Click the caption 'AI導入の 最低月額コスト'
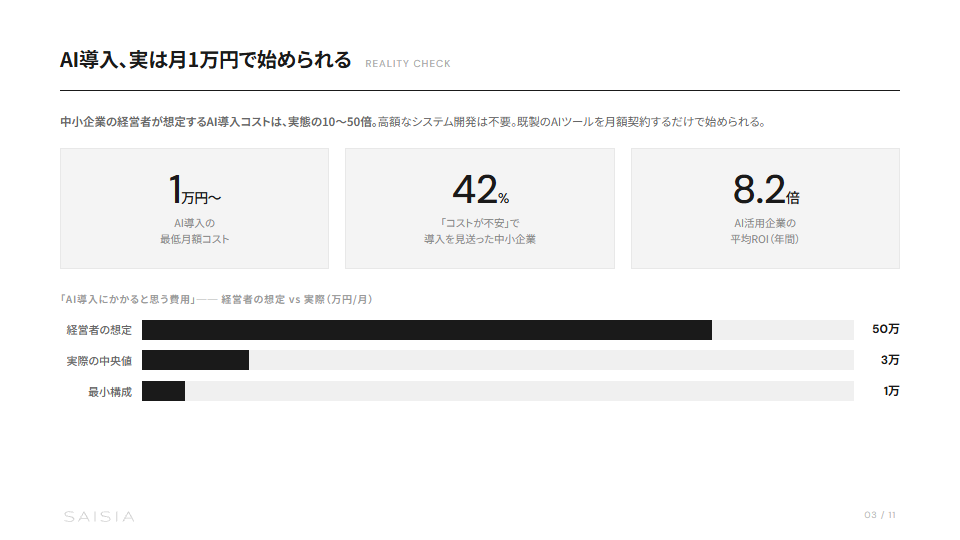 [x=195, y=231]
